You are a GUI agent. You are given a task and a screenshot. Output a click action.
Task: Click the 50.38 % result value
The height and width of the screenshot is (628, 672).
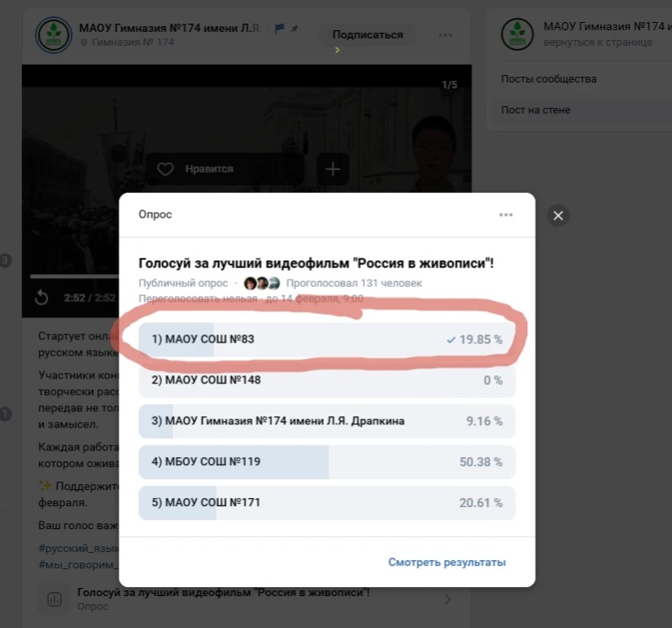coord(481,462)
